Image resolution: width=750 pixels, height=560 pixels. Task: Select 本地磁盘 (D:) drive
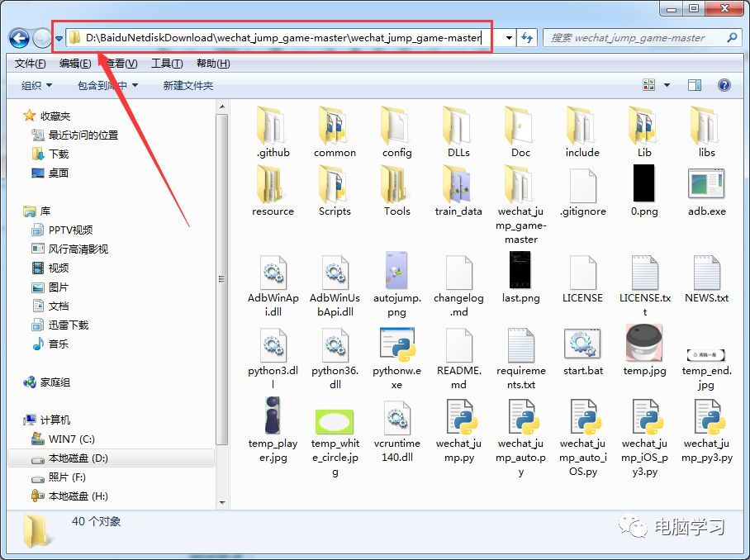coord(111,458)
